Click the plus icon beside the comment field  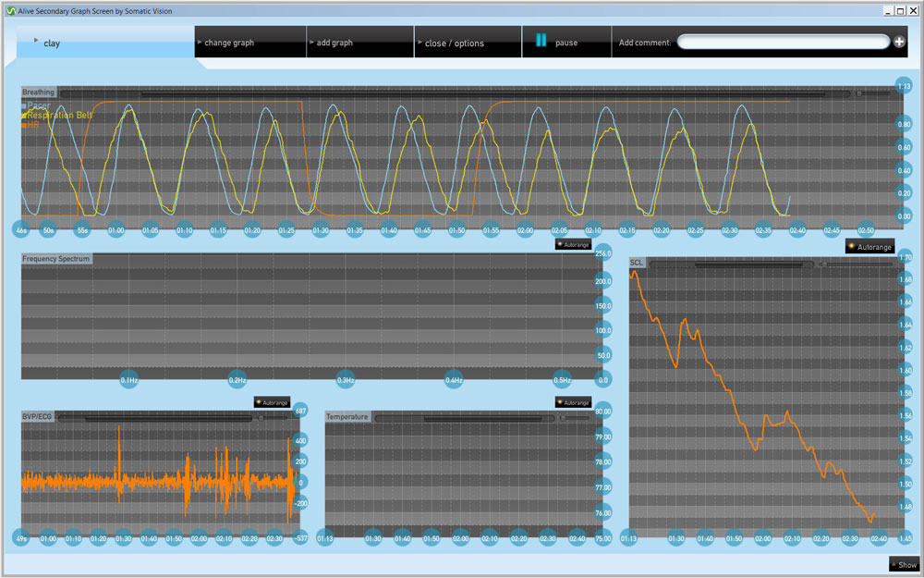[x=897, y=41]
